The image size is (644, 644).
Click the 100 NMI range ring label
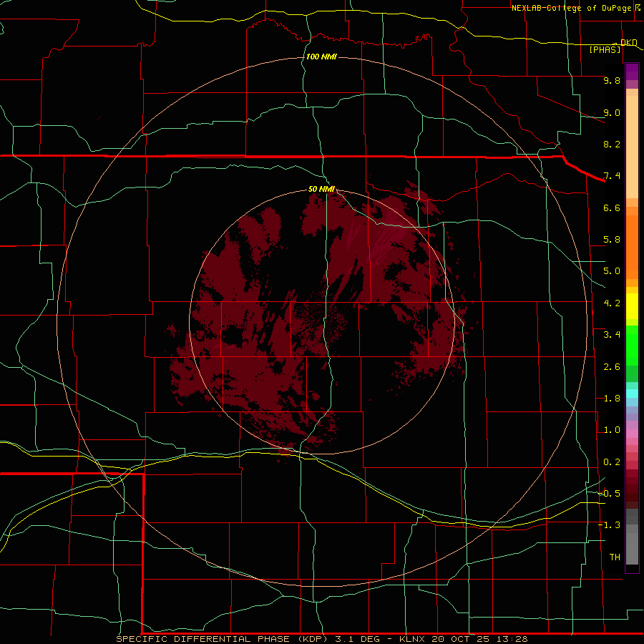tap(321, 57)
